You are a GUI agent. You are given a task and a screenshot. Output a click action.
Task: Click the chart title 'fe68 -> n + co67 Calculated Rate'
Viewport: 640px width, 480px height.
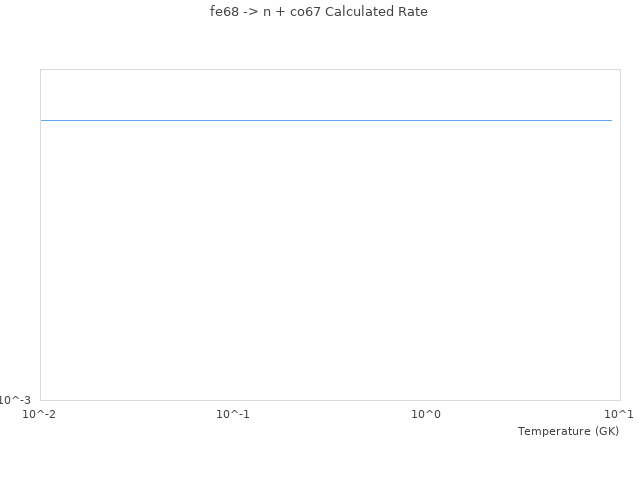[x=318, y=12]
